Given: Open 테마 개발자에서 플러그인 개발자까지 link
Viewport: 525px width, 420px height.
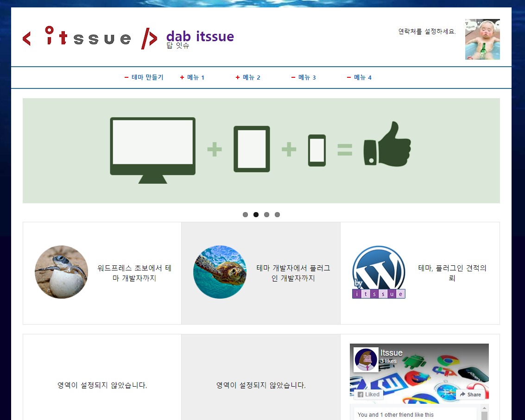Looking at the screenshot, I should click(x=293, y=273).
